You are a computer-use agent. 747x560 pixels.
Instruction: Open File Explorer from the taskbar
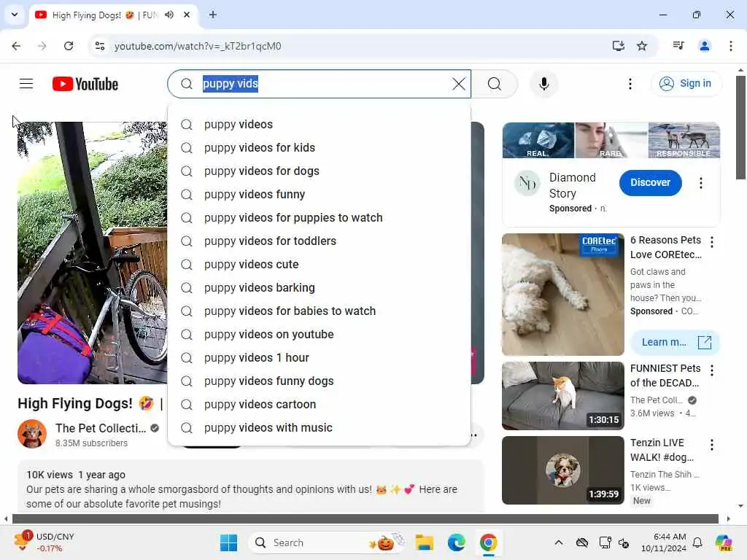424,542
